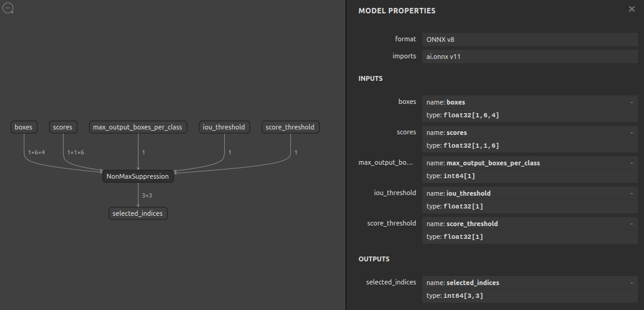The height and width of the screenshot is (310, 644).
Task: Click the 3×3 edge label below NonMaxSuppression
Action: (146, 196)
